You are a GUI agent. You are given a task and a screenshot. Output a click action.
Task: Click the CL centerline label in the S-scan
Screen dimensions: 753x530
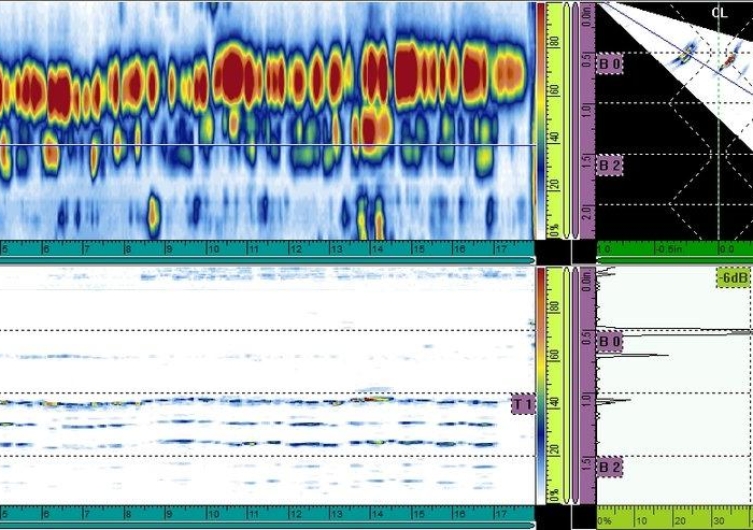click(719, 13)
